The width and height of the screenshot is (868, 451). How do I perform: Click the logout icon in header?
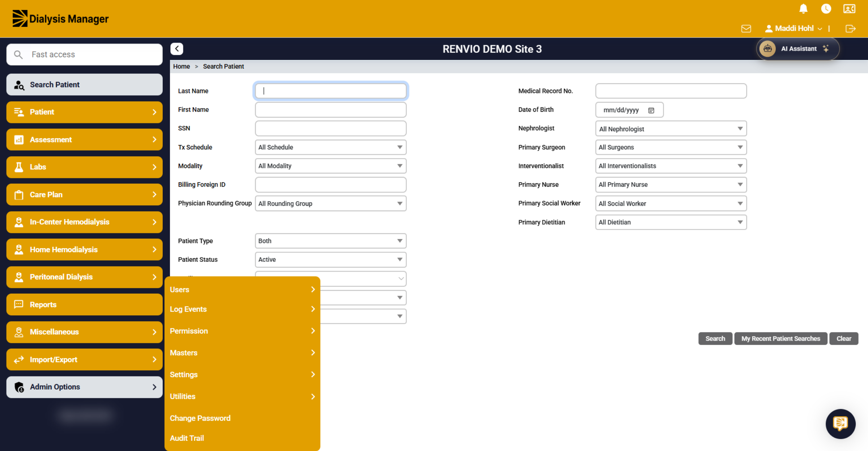[x=851, y=29]
